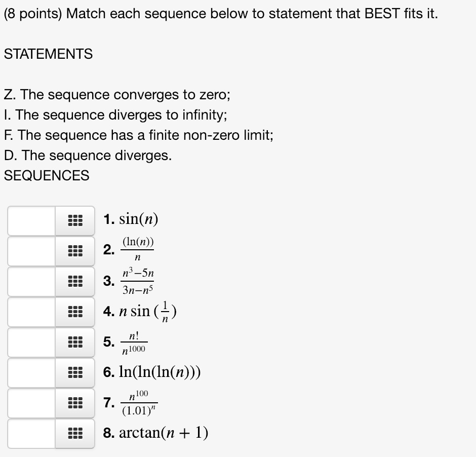Click answer box for arctan(n+1)
Image resolution: width=476 pixels, height=457 pixels.
point(31,434)
